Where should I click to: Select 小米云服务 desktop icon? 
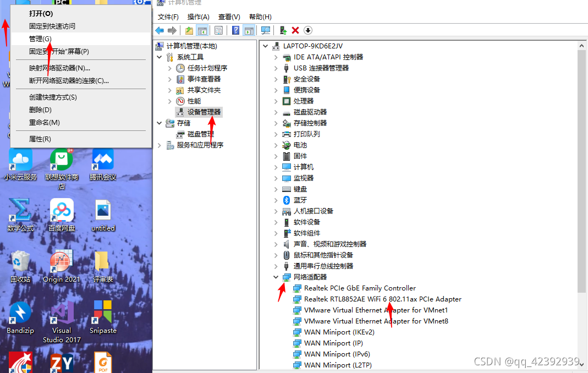point(20,165)
